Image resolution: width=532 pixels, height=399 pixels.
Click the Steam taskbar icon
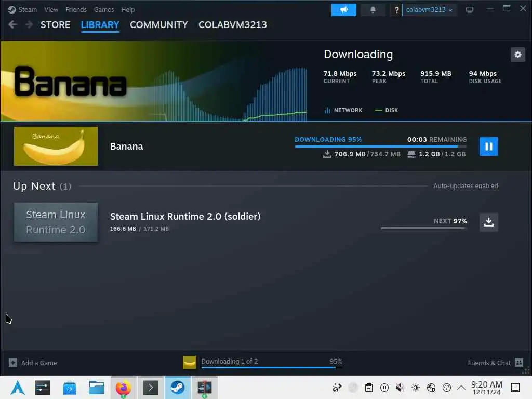tap(178, 388)
